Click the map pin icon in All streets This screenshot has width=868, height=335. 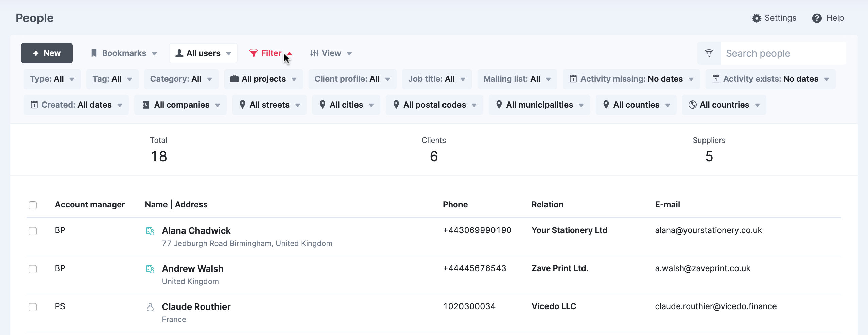pyautogui.click(x=242, y=105)
